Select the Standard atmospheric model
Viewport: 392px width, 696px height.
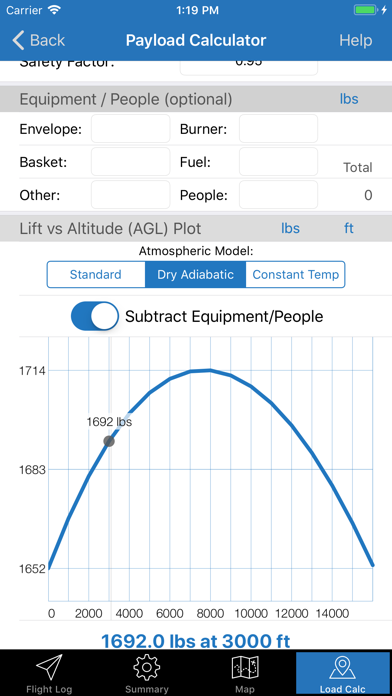pyautogui.click(x=96, y=274)
